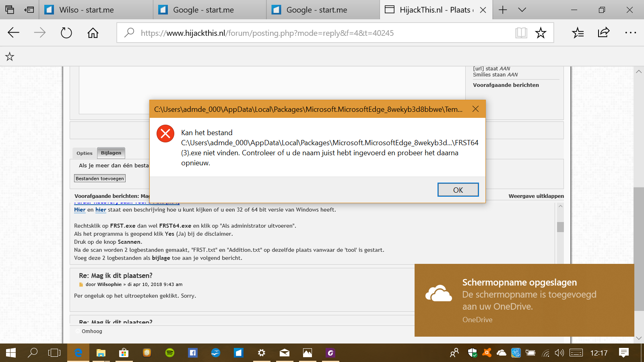This screenshot has height=362, width=644.
Task: Switch to the Wilso - start.me tab
Action: coord(86,10)
